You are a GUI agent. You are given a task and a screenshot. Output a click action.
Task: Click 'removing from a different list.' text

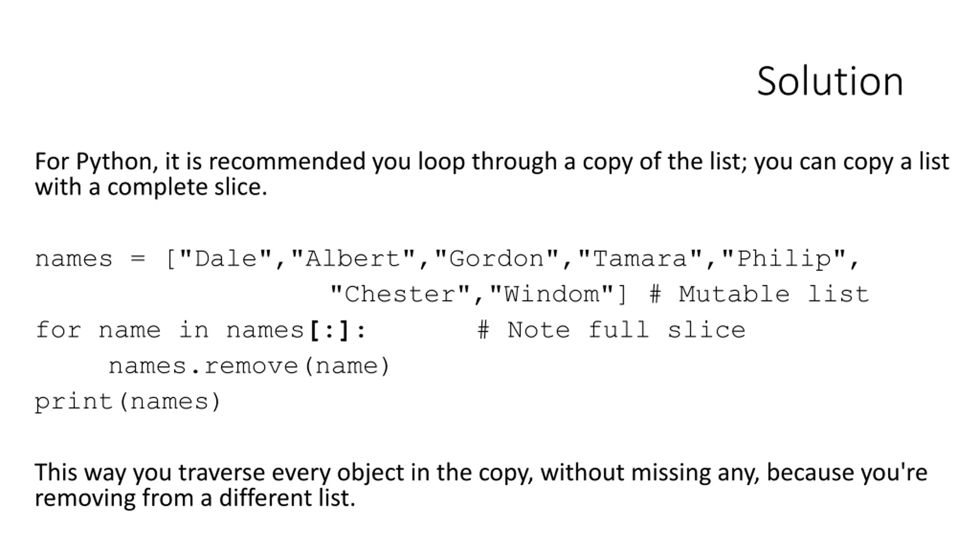(195, 499)
